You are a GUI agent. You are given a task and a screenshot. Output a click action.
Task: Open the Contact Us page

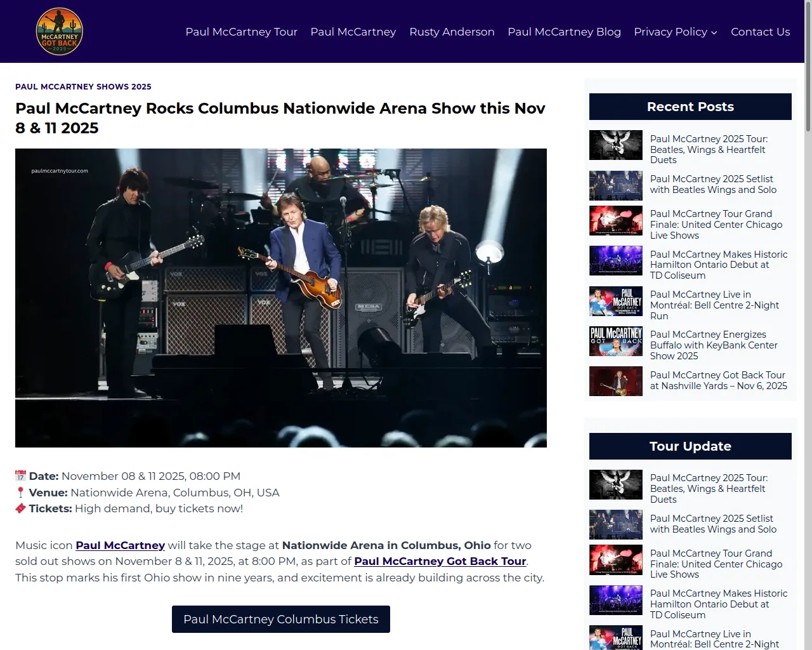[x=760, y=32]
